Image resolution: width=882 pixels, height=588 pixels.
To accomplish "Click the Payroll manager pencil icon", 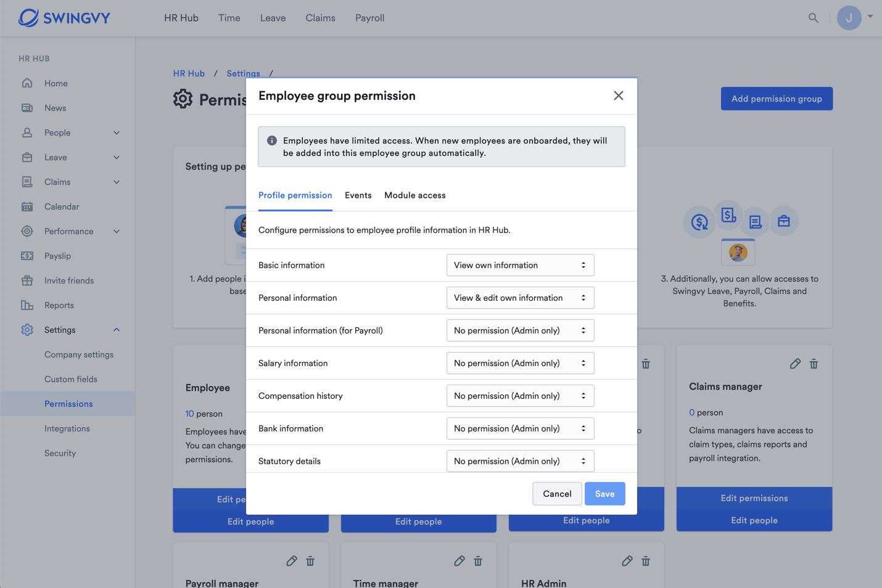I will pos(292,561).
